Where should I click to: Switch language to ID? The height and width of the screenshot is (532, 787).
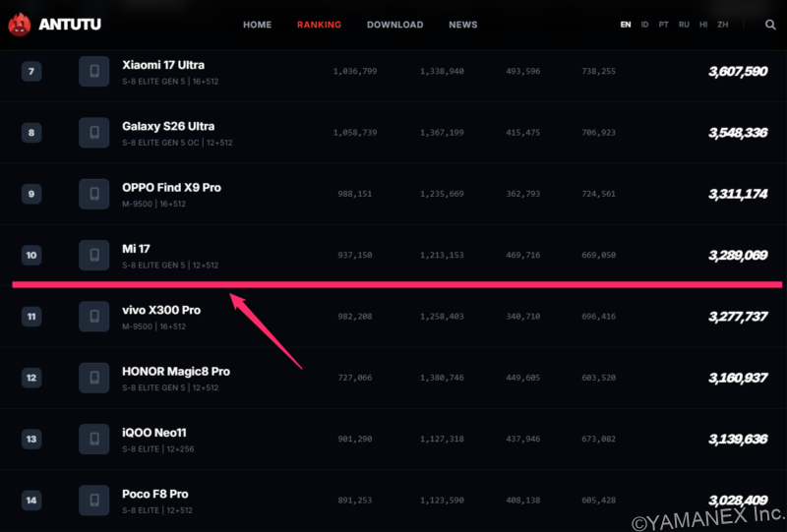click(x=644, y=25)
